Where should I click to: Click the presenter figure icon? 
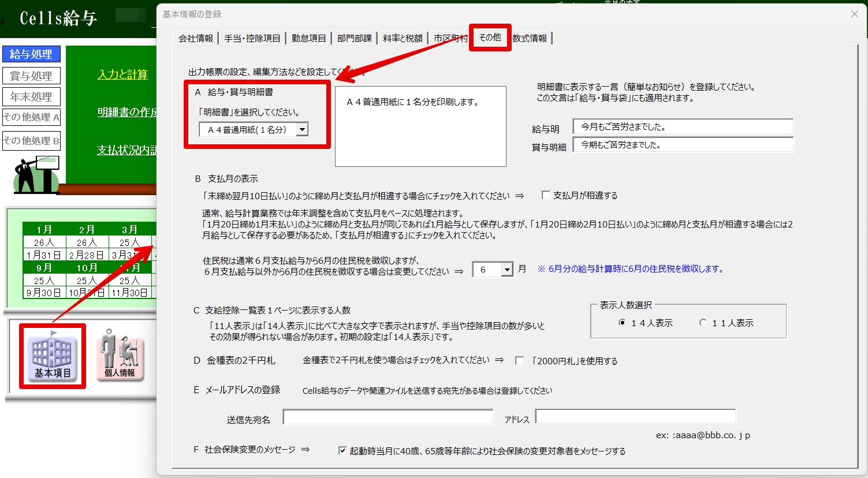[35, 174]
